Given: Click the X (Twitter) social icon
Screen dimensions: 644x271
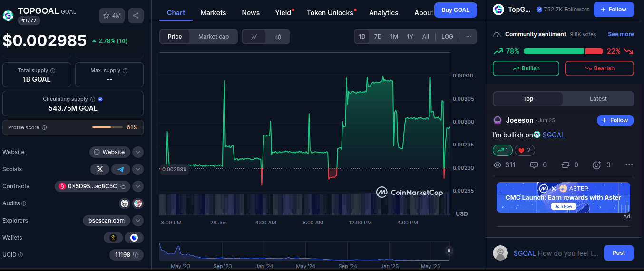Looking at the screenshot, I should tap(99, 169).
